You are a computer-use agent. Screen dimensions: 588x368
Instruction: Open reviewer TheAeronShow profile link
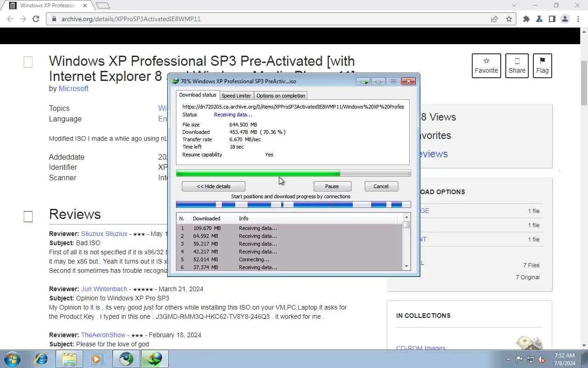103,335
